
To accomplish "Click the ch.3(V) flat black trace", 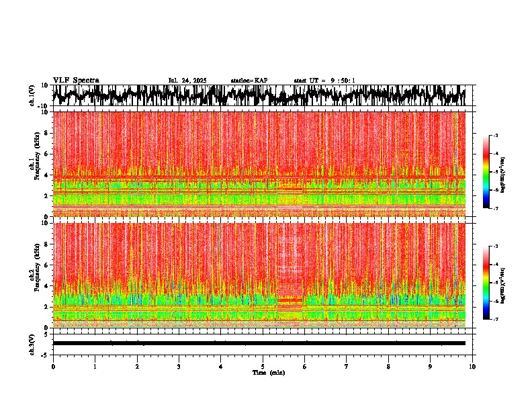I will click(x=259, y=343).
